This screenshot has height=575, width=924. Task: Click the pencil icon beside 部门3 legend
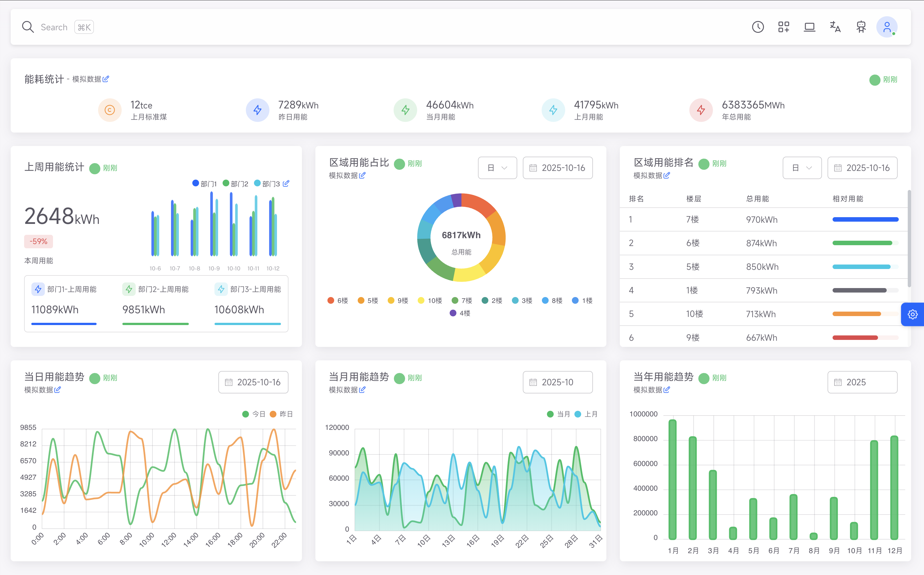point(287,183)
